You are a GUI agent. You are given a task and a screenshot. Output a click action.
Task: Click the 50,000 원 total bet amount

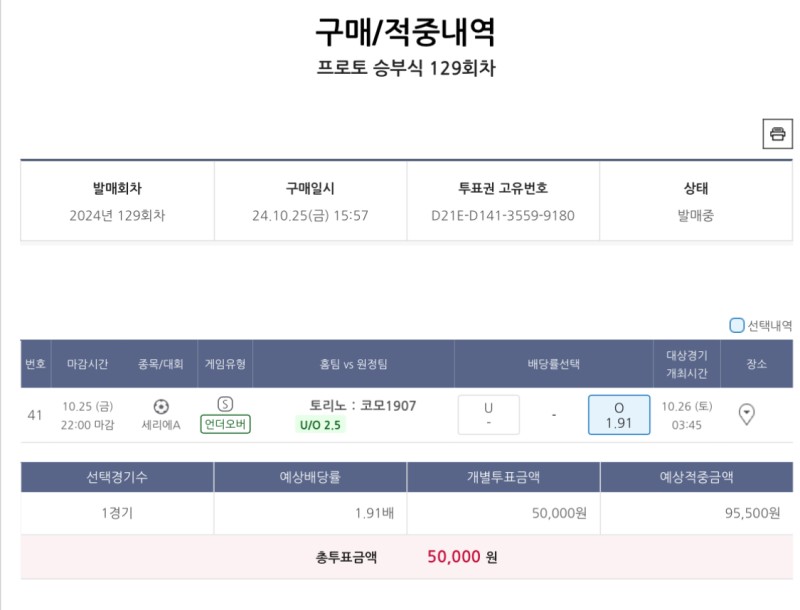tap(461, 557)
